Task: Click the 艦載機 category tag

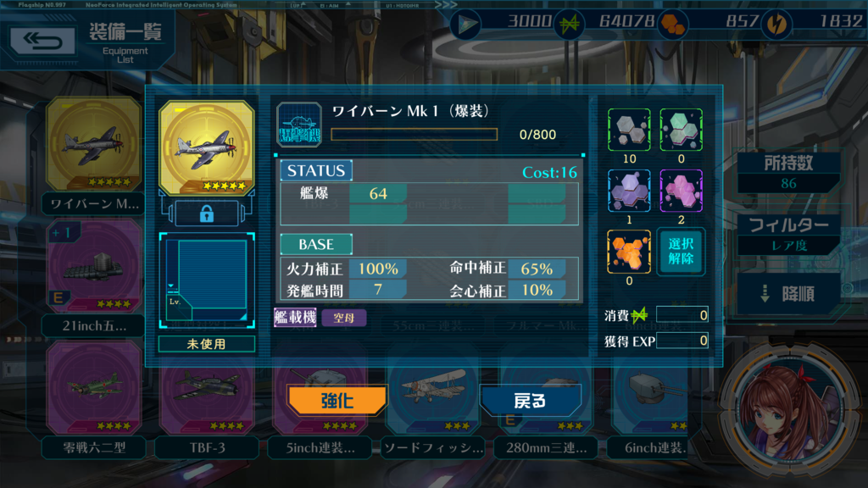Action: [x=295, y=318]
